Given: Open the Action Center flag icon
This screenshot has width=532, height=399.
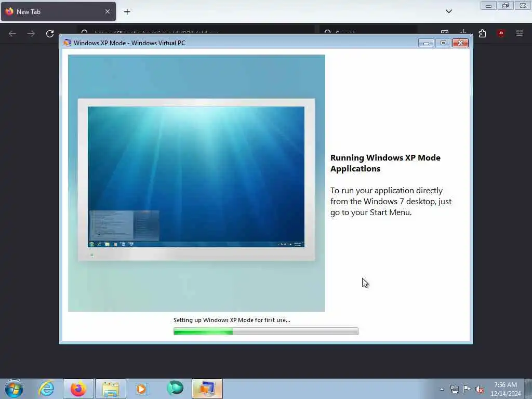Looking at the screenshot, I should tap(467, 389).
